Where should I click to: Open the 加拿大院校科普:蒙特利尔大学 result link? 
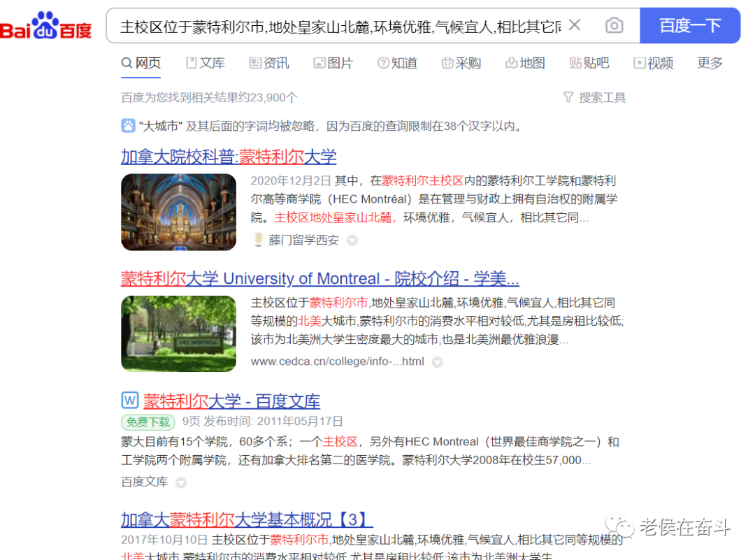click(228, 156)
